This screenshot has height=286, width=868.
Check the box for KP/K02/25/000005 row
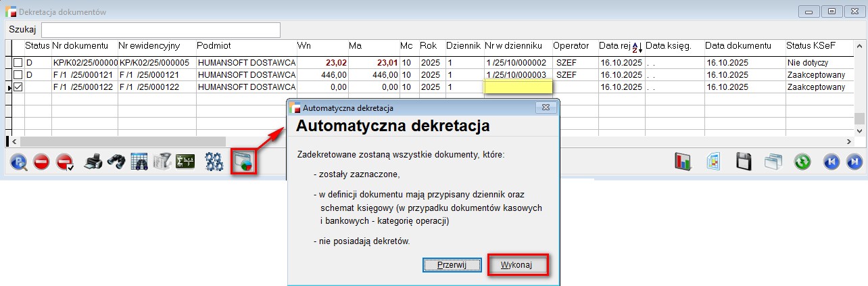(x=18, y=62)
